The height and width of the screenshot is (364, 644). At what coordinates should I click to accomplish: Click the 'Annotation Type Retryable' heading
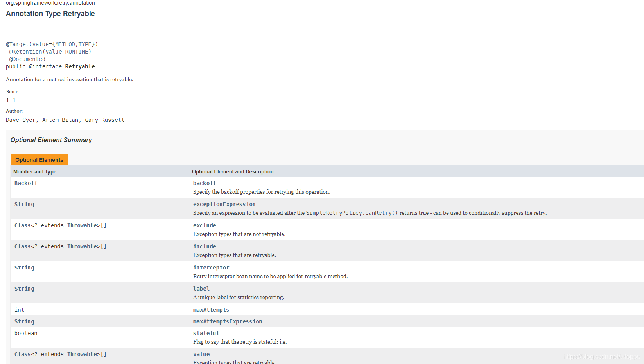click(50, 14)
